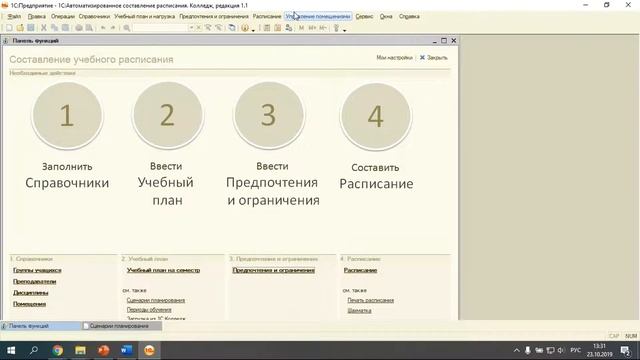The width and height of the screenshot is (640, 360).
Task: Open the Преподаватели link
Action: [x=35, y=282]
